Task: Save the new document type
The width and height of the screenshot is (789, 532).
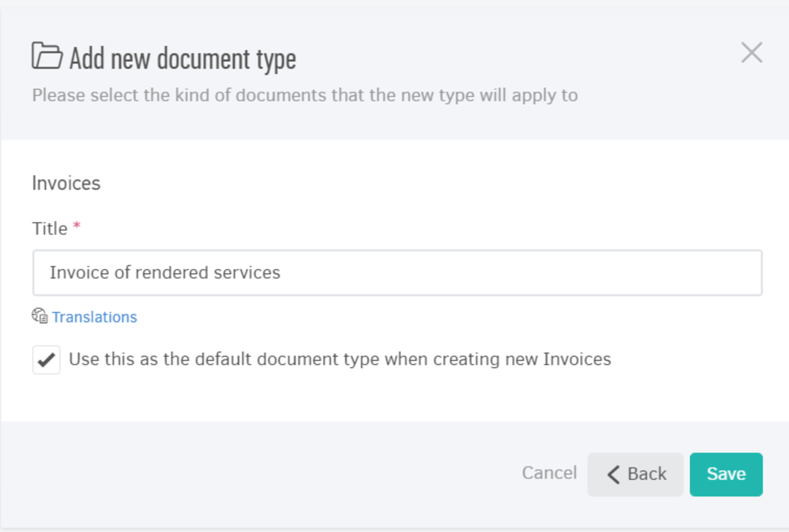Action: [x=726, y=474]
